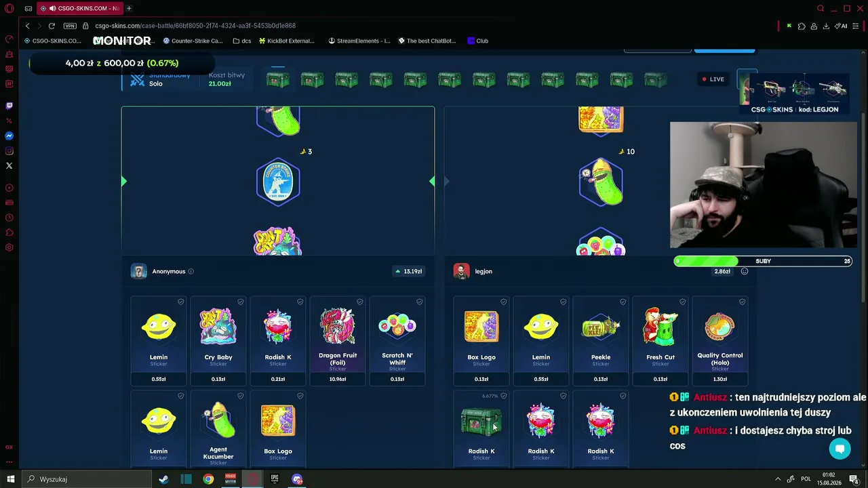This screenshot has width=868, height=488.
Task: Select the CSGO-SKINS.COM browser tab
Action: 79,8
